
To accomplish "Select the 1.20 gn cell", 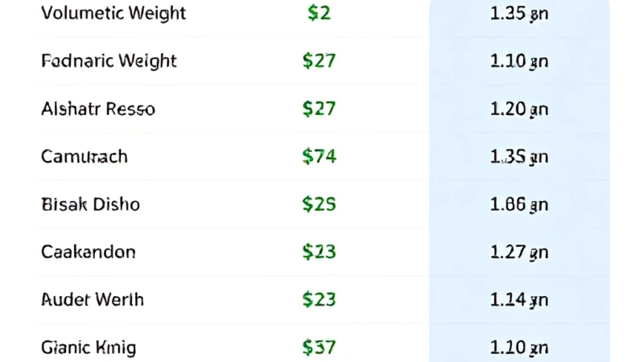I will pyautogui.click(x=519, y=109).
